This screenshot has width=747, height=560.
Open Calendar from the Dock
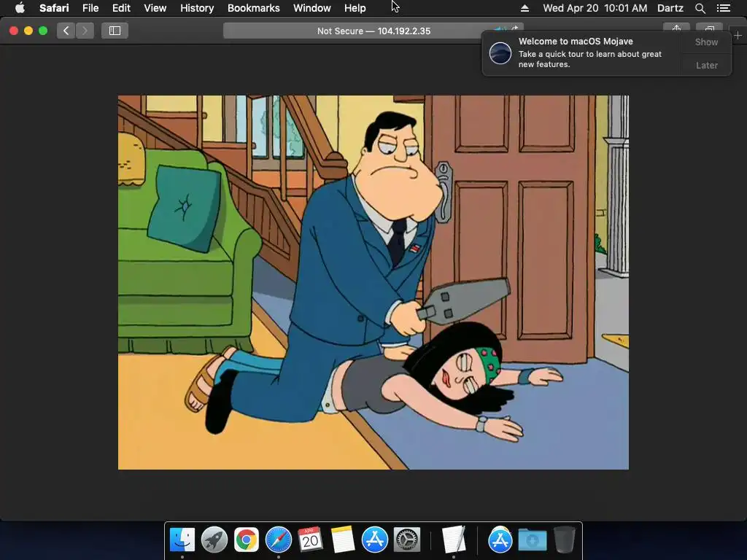tap(310, 540)
